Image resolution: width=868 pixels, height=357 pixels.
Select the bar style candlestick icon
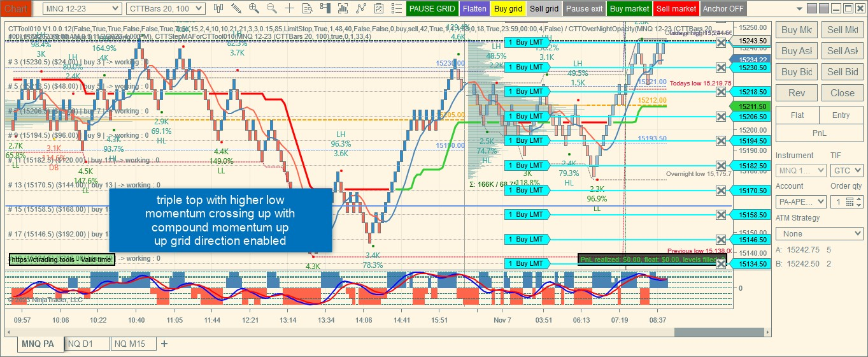(x=218, y=8)
